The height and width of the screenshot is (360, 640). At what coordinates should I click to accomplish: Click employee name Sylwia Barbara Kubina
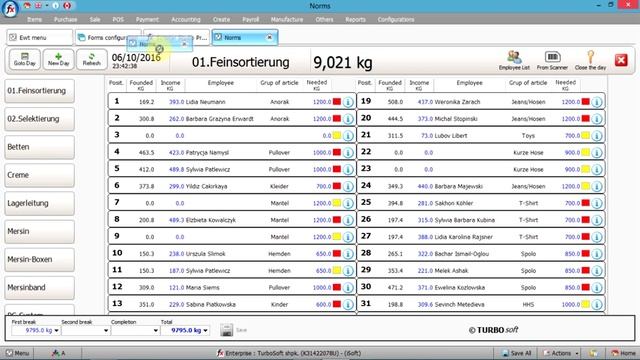[464, 220]
